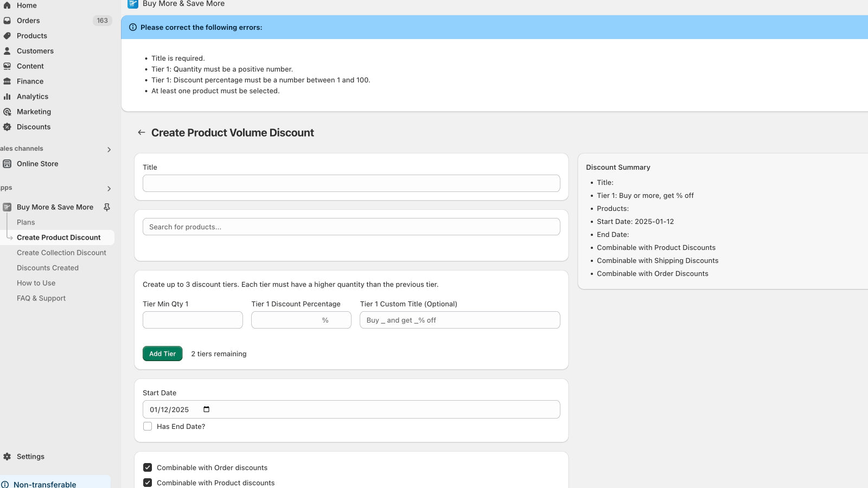Click the Tier 1 Custom Title field
868x488 pixels.
coord(460,320)
